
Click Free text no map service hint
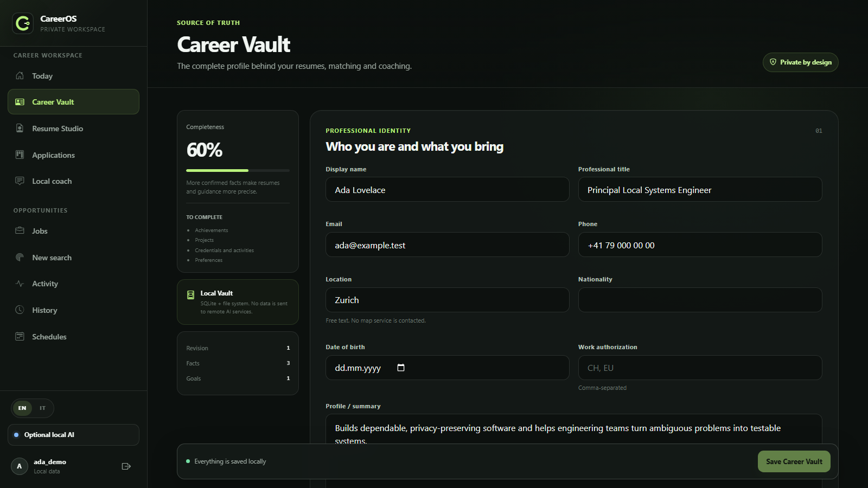coord(375,320)
